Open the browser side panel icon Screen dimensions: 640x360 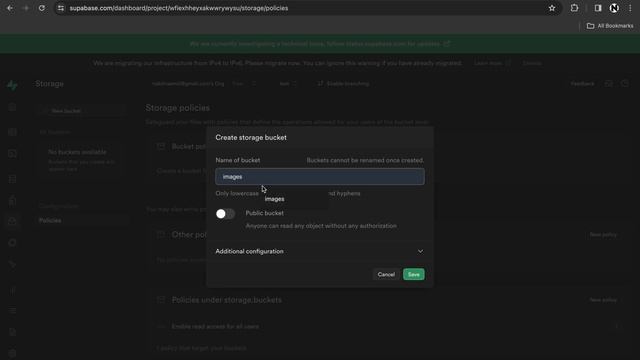tap(598, 8)
